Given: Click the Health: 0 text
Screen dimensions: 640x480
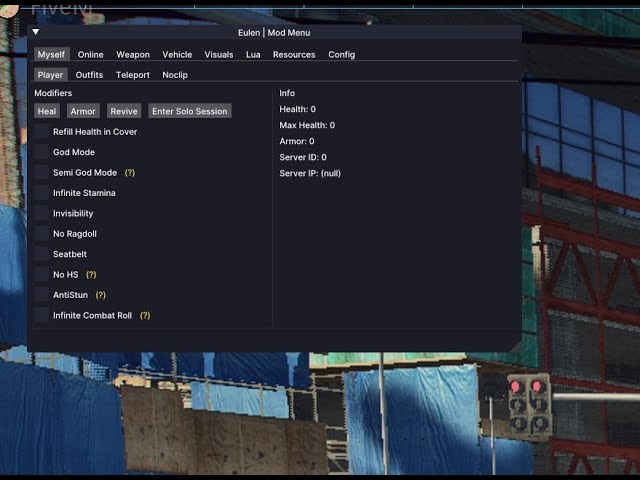Looking at the screenshot, I should coord(298,109).
